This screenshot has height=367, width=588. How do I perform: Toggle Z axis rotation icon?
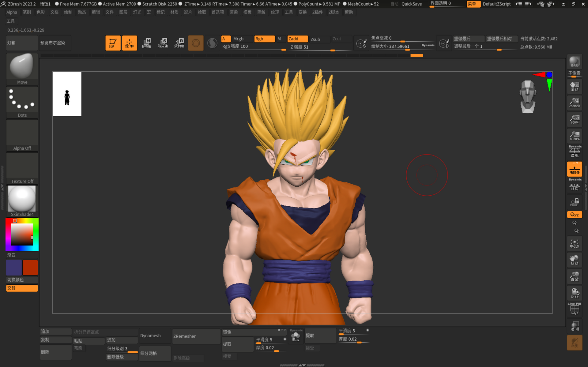tap(576, 231)
